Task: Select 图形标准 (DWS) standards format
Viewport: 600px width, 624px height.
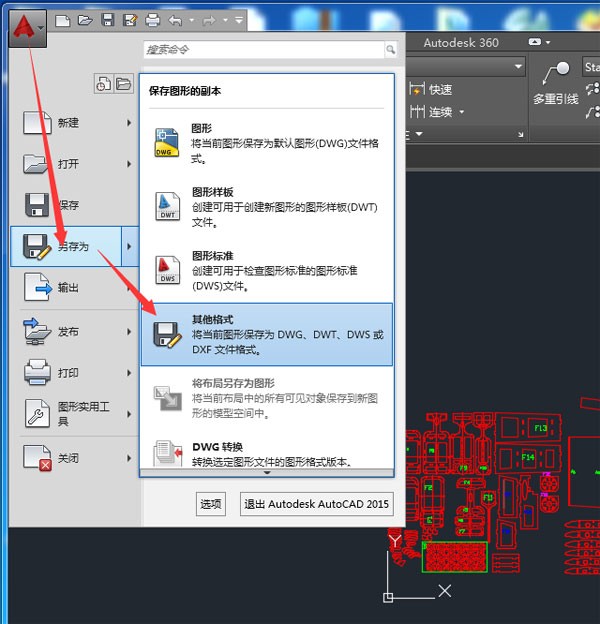Action: pyautogui.click(x=266, y=269)
